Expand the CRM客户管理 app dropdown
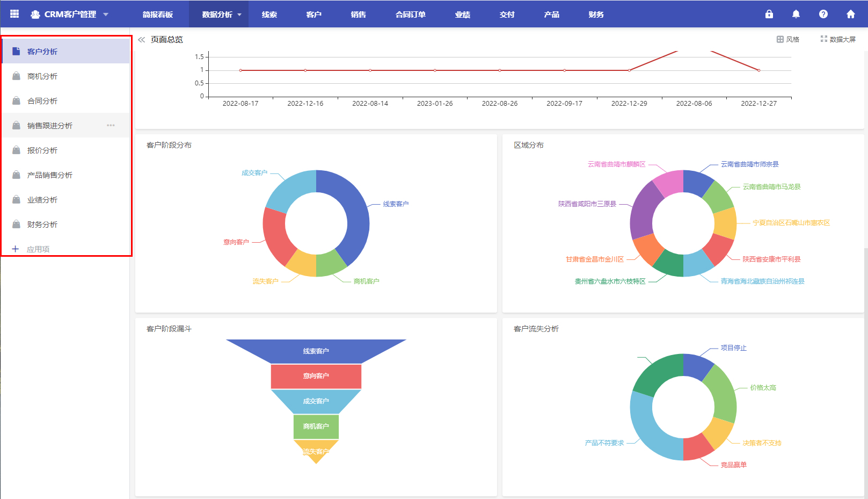Image resolution: width=868 pixels, height=499 pixels. pos(106,15)
